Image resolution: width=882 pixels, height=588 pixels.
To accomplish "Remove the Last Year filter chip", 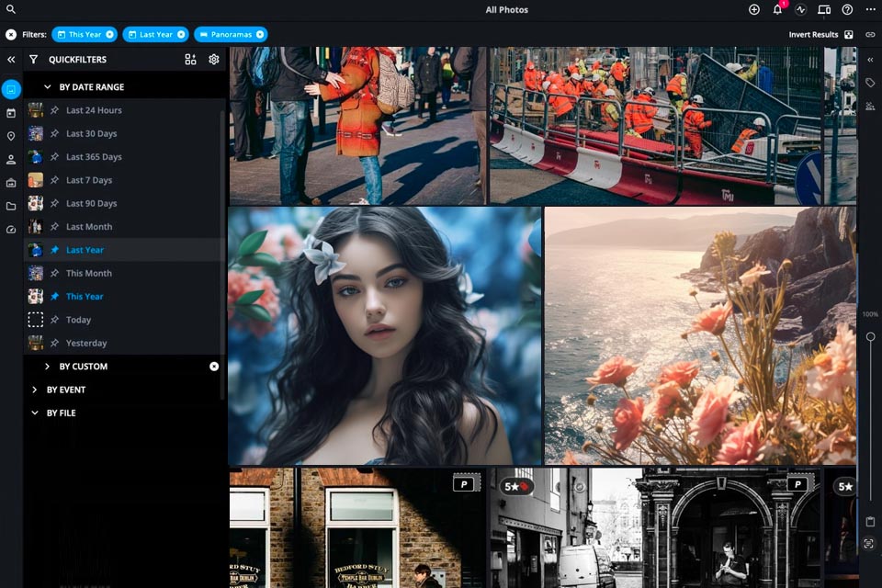I will [x=181, y=34].
